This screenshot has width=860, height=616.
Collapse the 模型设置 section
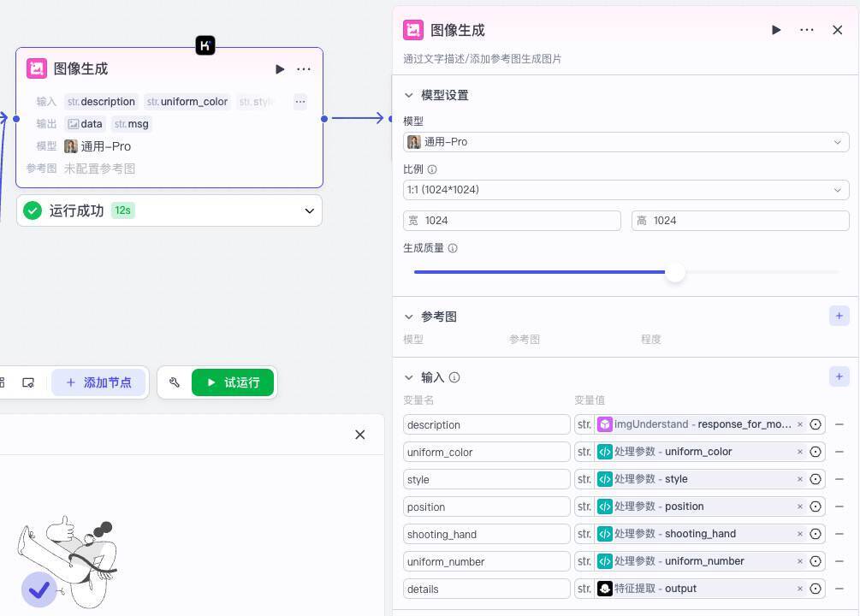(409, 95)
